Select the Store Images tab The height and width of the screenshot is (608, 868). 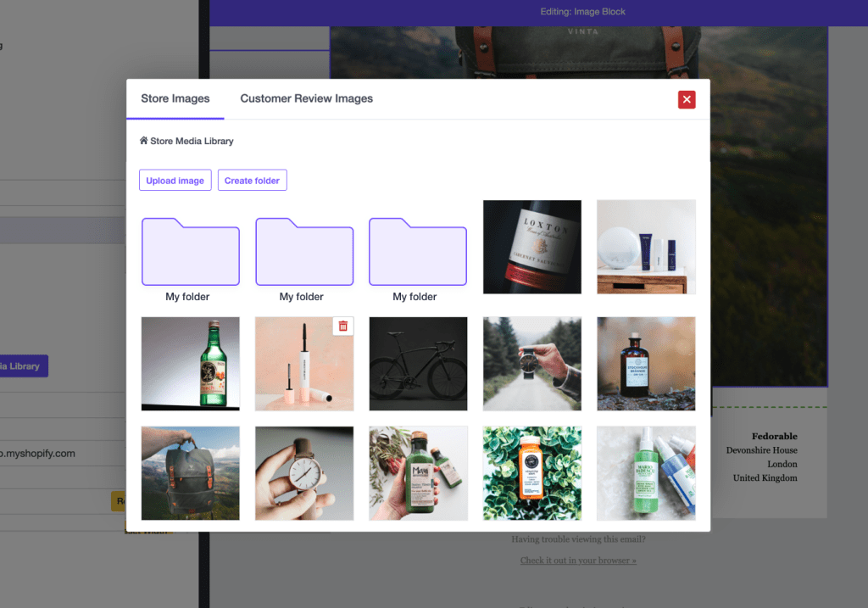(x=175, y=98)
